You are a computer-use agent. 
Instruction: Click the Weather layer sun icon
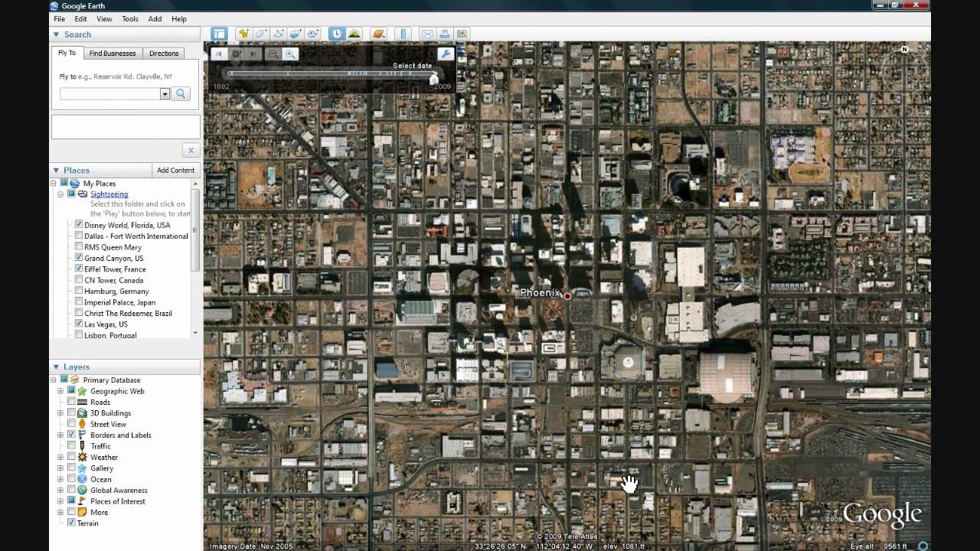coord(82,457)
